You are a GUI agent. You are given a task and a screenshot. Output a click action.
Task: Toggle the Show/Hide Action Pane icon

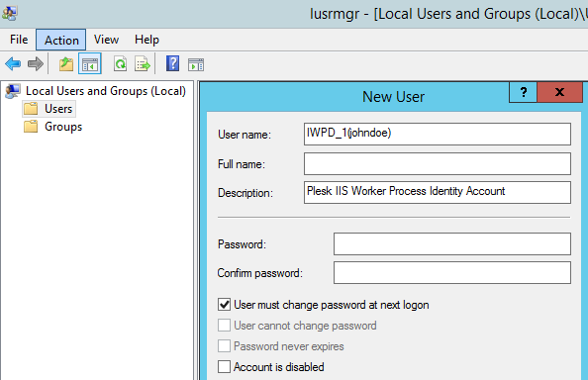tap(196, 64)
